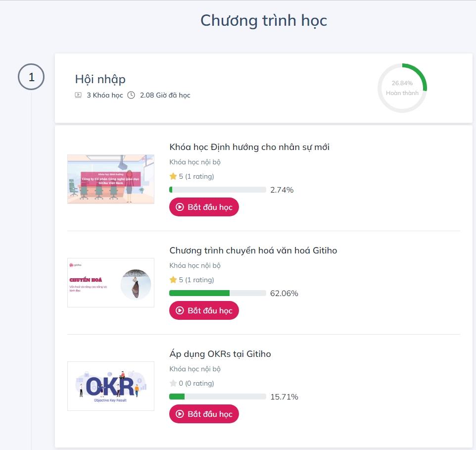Click the star icon on the chuyển hoá văn hoá course
This screenshot has width=476, height=450.
coord(173,280)
